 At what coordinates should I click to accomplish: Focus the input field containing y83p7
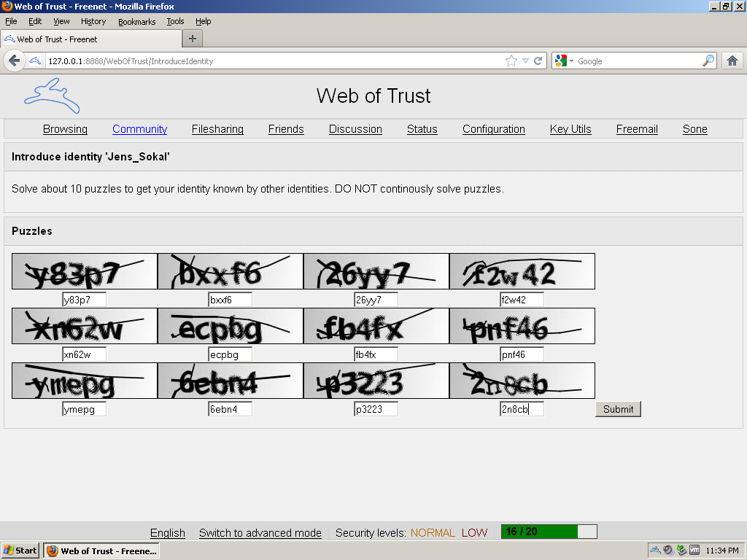85,300
